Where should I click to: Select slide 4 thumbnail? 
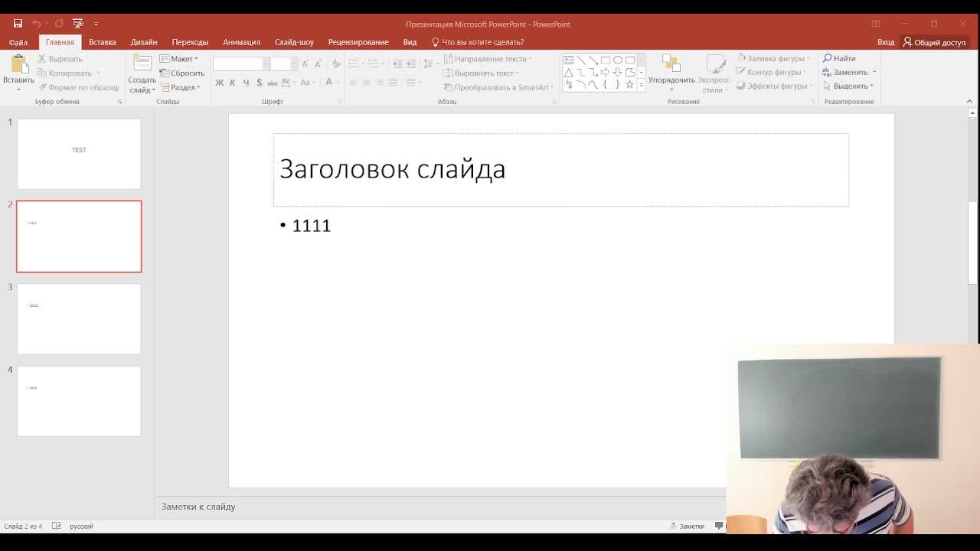tap(79, 401)
